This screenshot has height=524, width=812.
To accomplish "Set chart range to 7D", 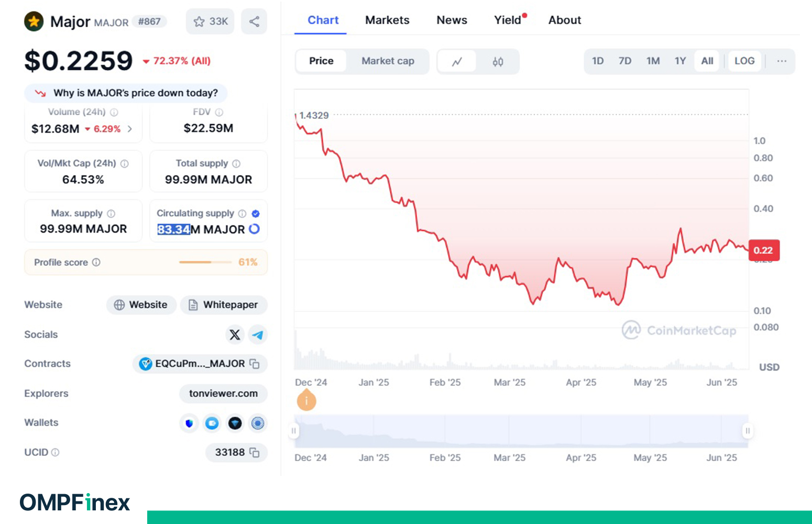I will click(625, 61).
